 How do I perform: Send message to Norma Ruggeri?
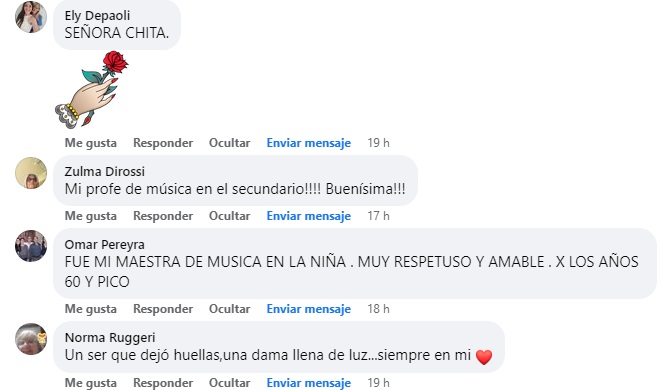pyautogui.click(x=309, y=383)
